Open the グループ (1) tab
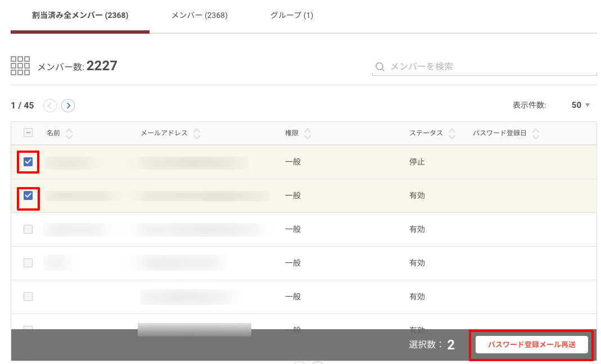The image size is (601, 364). click(292, 15)
